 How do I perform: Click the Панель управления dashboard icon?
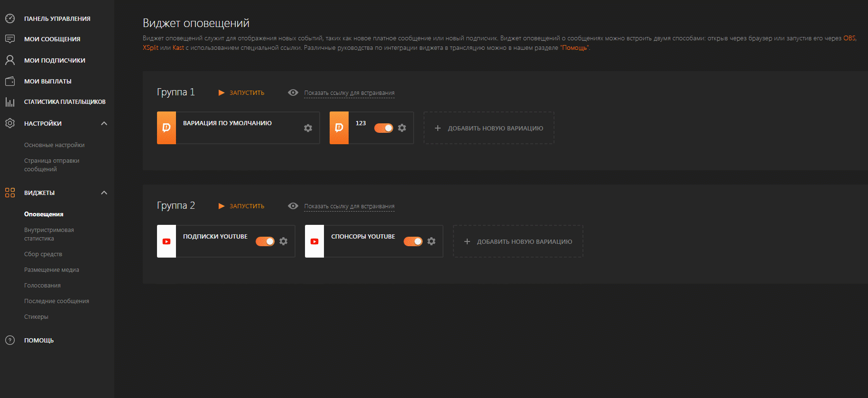pyautogui.click(x=10, y=19)
